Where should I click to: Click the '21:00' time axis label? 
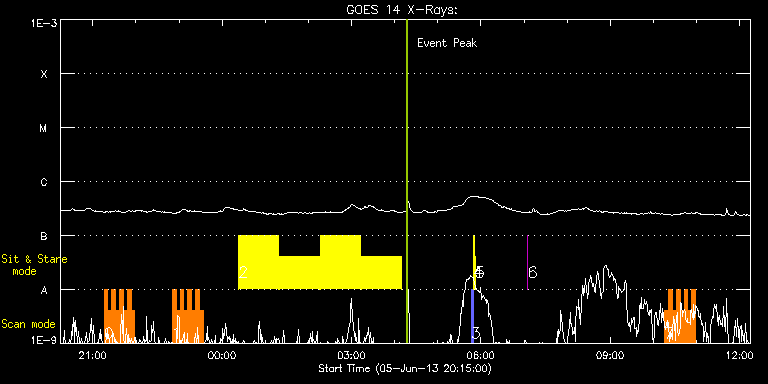[x=93, y=354]
